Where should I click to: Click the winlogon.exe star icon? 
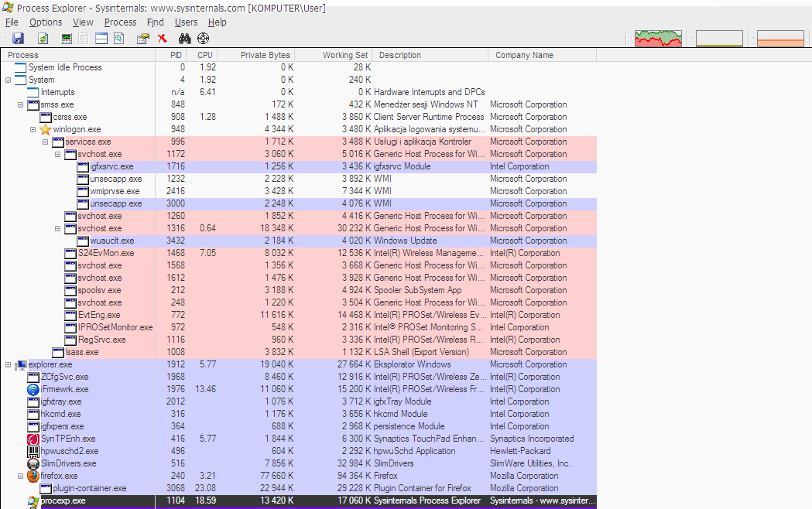(46, 129)
